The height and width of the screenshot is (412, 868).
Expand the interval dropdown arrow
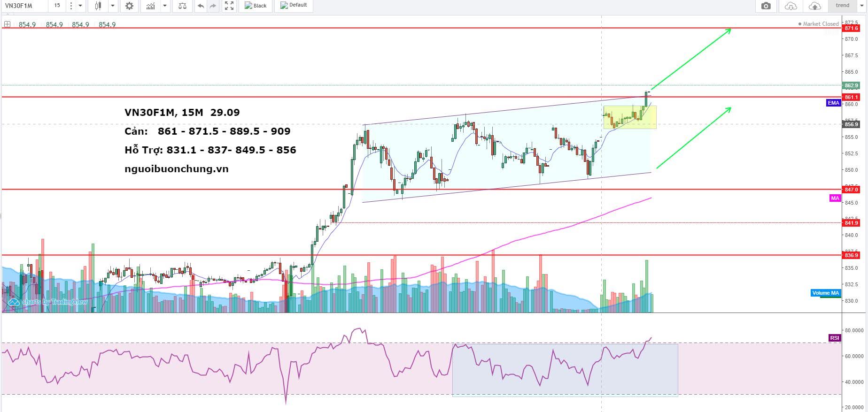[x=80, y=6]
